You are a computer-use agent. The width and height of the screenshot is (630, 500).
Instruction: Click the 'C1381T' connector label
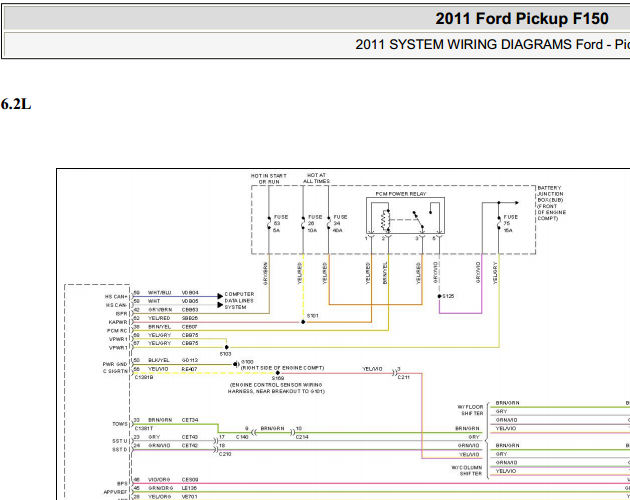coord(144,428)
